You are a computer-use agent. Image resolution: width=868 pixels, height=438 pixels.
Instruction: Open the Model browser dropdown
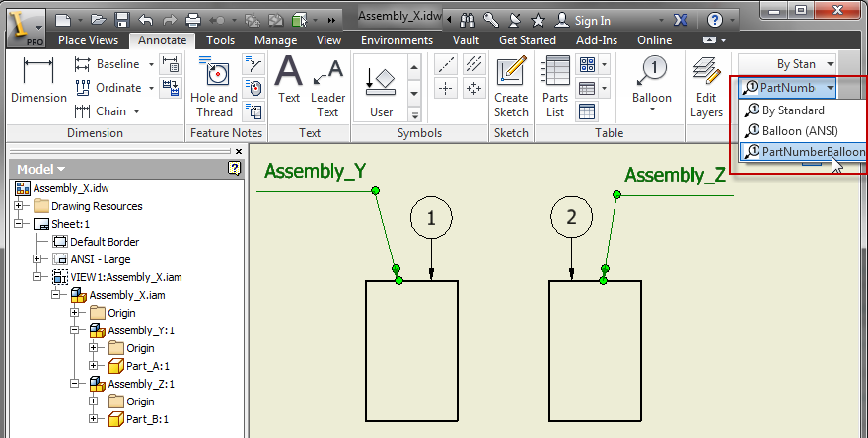[61, 169]
